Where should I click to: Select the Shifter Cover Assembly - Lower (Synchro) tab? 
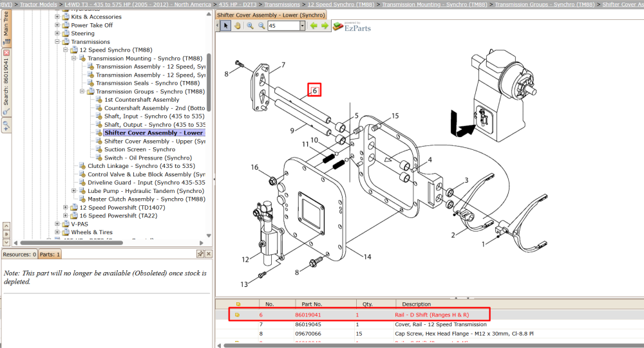(x=270, y=15)
